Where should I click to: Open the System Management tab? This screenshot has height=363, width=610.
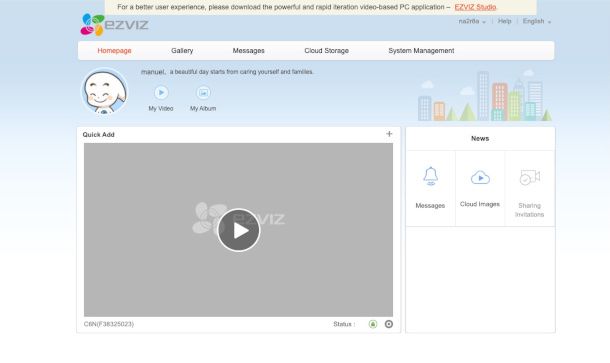click(x=421, y=51)
